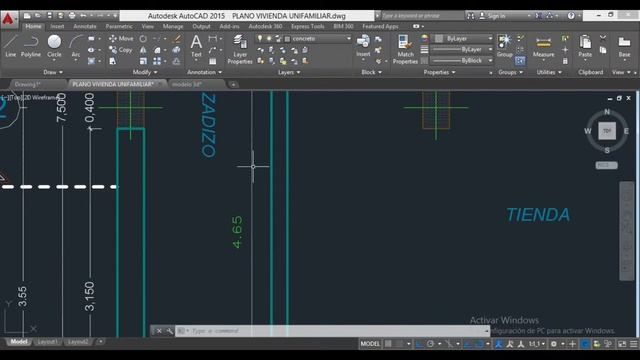This screenshot has height=360, width=640.
Task: Expand the Draw panel
Action: 53,72
